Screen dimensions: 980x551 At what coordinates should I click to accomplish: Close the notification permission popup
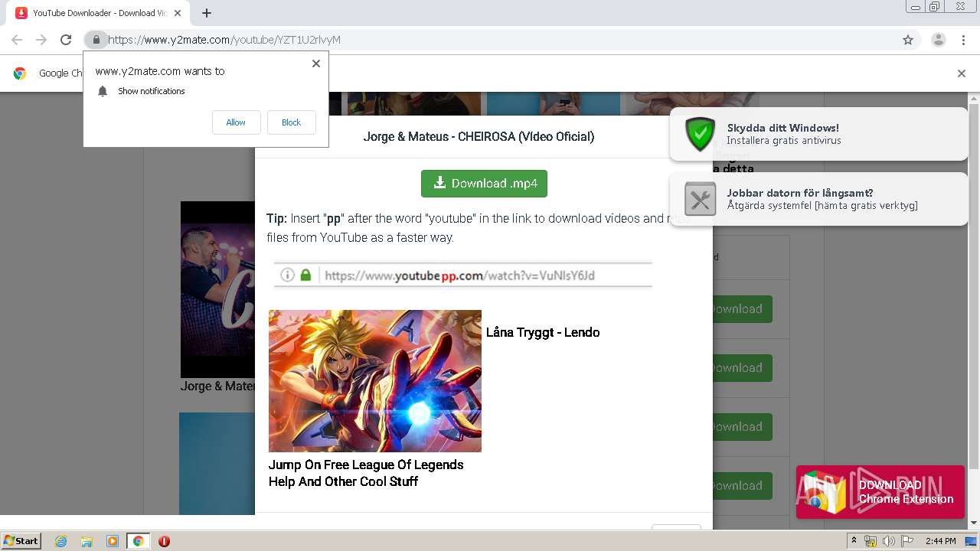tap(315, 64)
